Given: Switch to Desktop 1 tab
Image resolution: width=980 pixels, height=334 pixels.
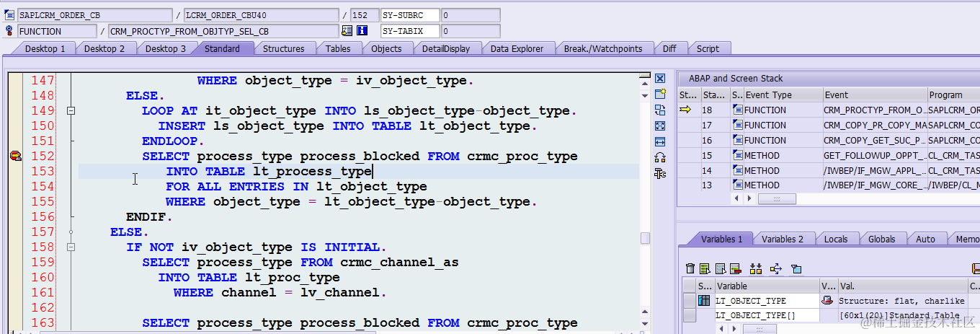Looking at the screenshot, I should [x=45, y=48].
